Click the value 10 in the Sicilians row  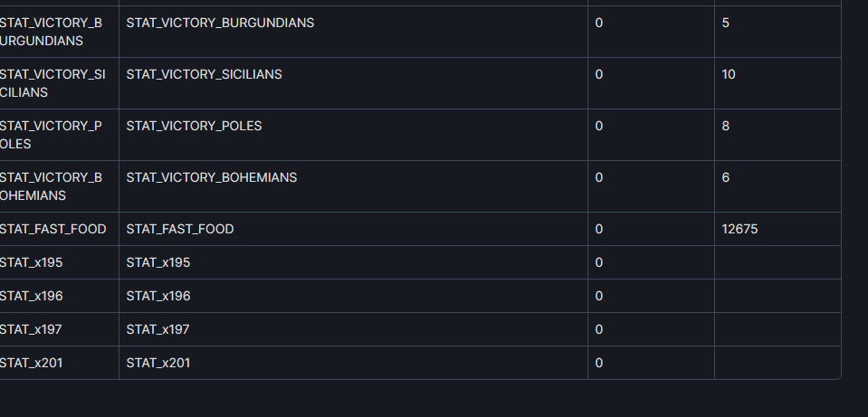729,74
